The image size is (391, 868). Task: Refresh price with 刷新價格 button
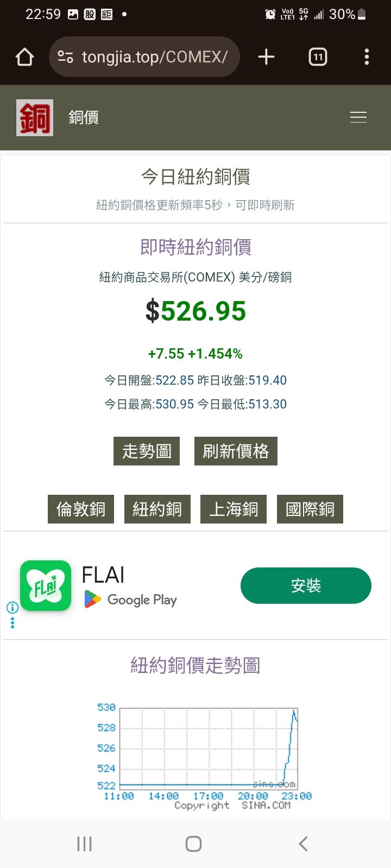(x=236, y=451)
